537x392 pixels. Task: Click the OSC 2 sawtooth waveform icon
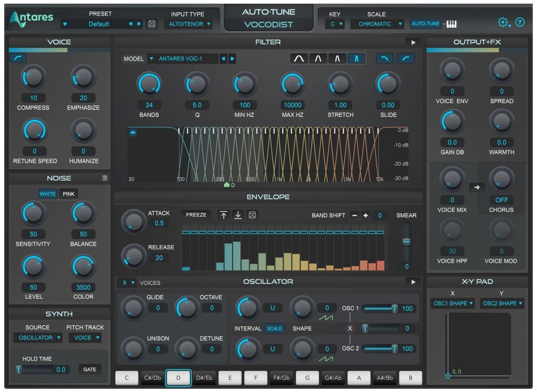point(326,359)
